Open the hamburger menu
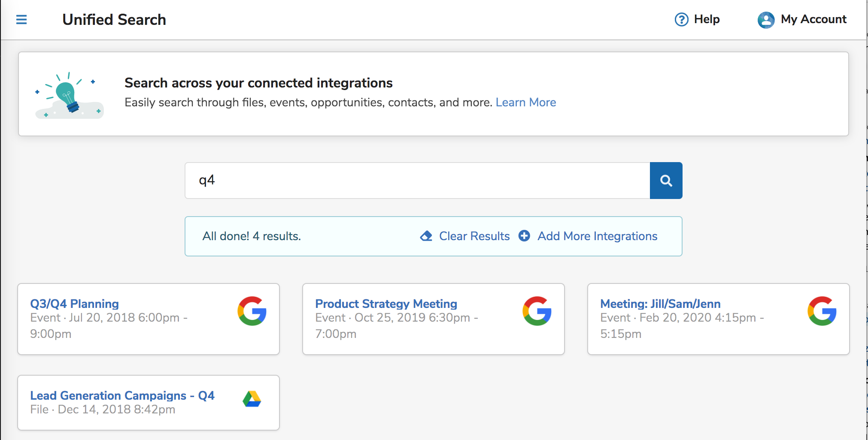The image size is (868, 440). [x=21, y=20]
